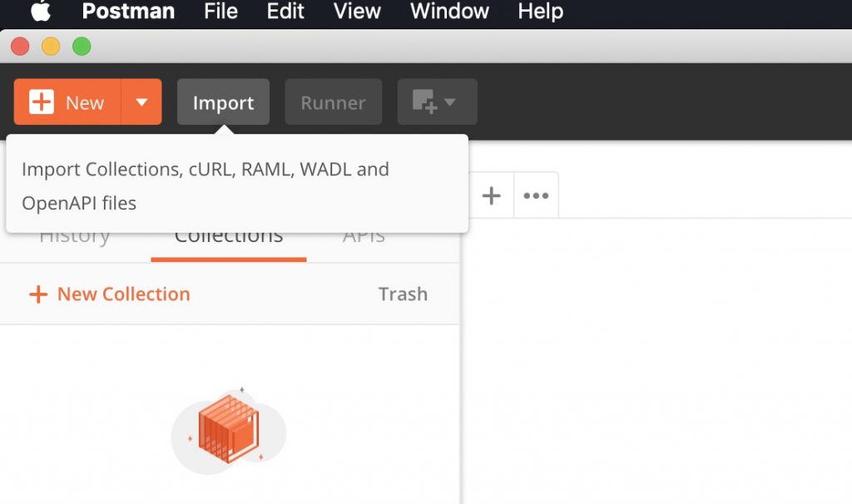
Task: Create a New Collection
Action: (x=109, y=294)
